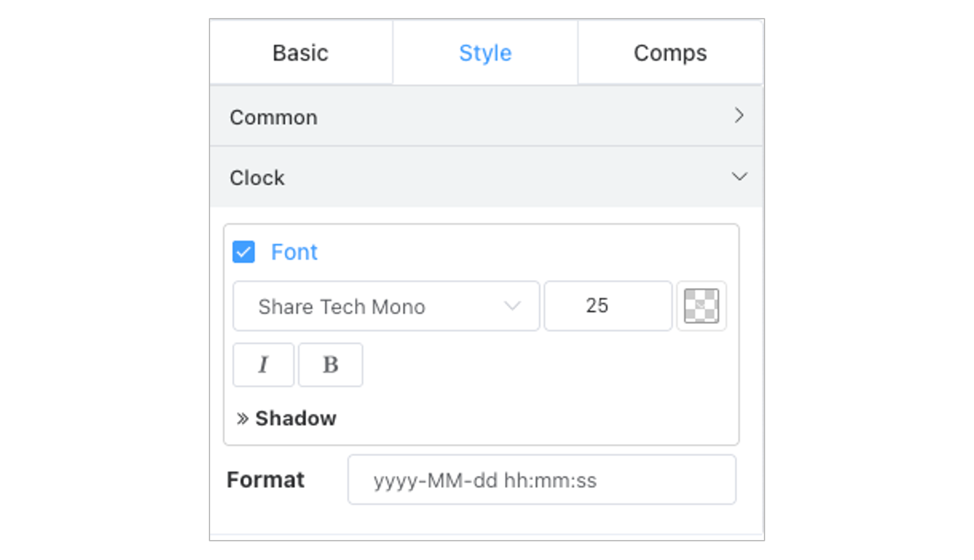This screenshot has height=560, width=974.
Task: Click the Common section chevron arrow
Action: pyautogui.click(x=739, y=115)
